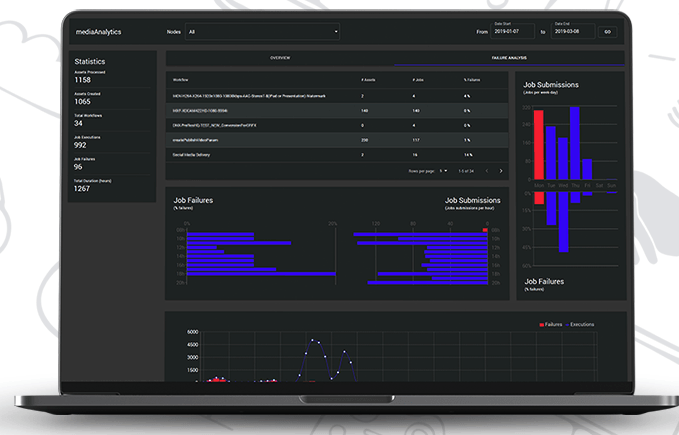The width and height of the screenshot is (679, 435).
Task: Sort by the Workflow column header
Action: coord(180,80)
